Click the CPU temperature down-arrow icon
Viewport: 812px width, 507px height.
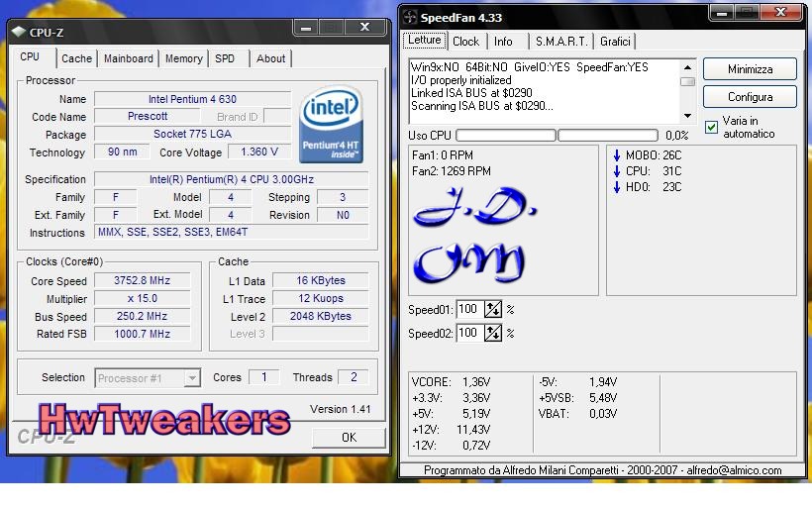(x=617, y=171)
